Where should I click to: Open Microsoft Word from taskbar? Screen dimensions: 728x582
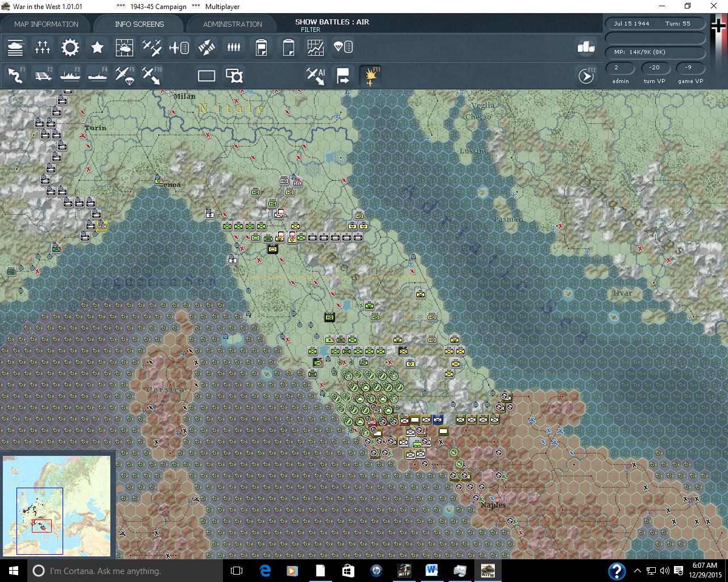click(432, 571)
